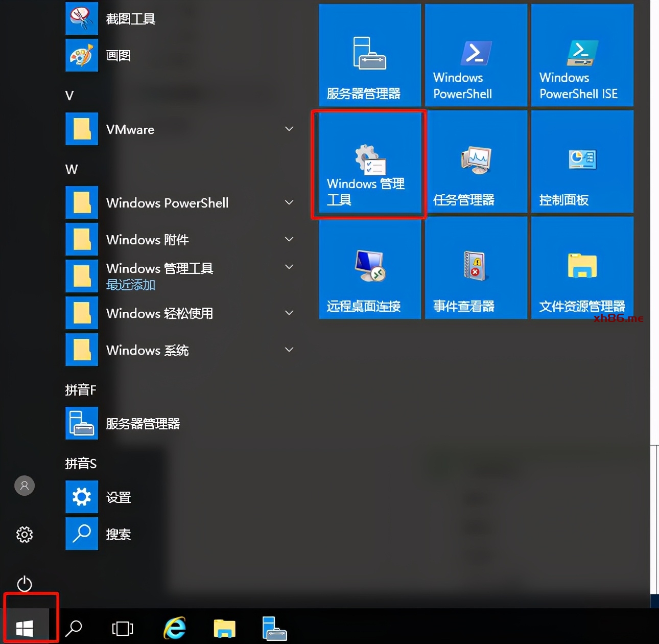Expand the VMware folder chevron
This screenshot has height=644, width=659.
pyautogui.click(x=289, y=129)
